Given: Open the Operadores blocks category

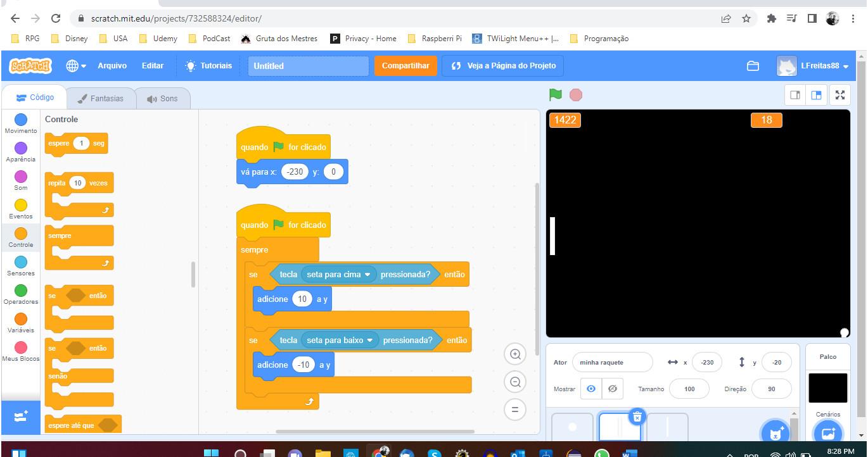Looking at the screenshot, I should coord(21,294).
